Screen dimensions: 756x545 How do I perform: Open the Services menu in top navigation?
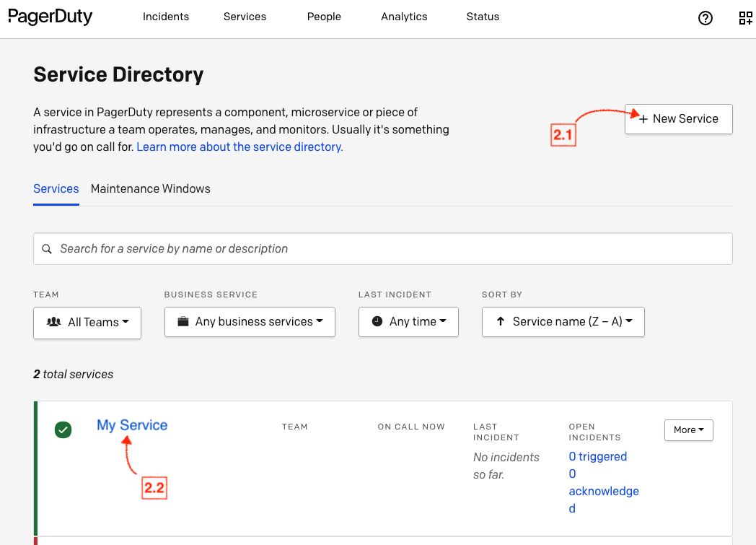tap(245, 17)
